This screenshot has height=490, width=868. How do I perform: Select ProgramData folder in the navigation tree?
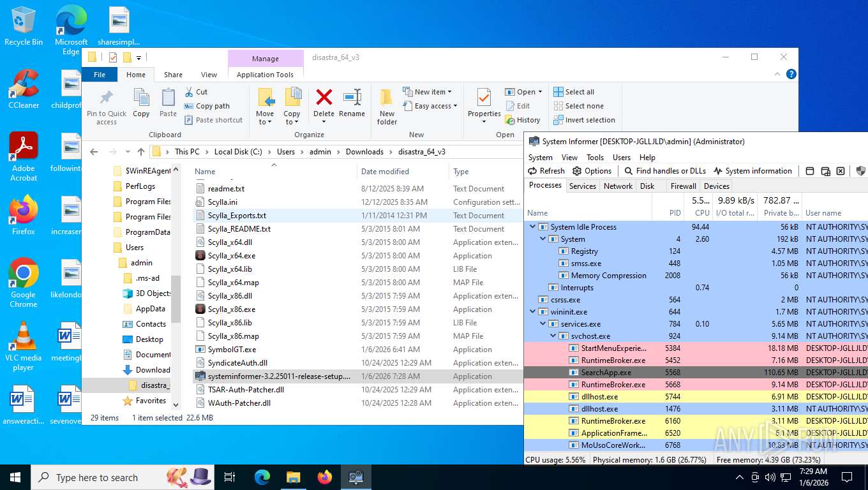tap(142, 232)
